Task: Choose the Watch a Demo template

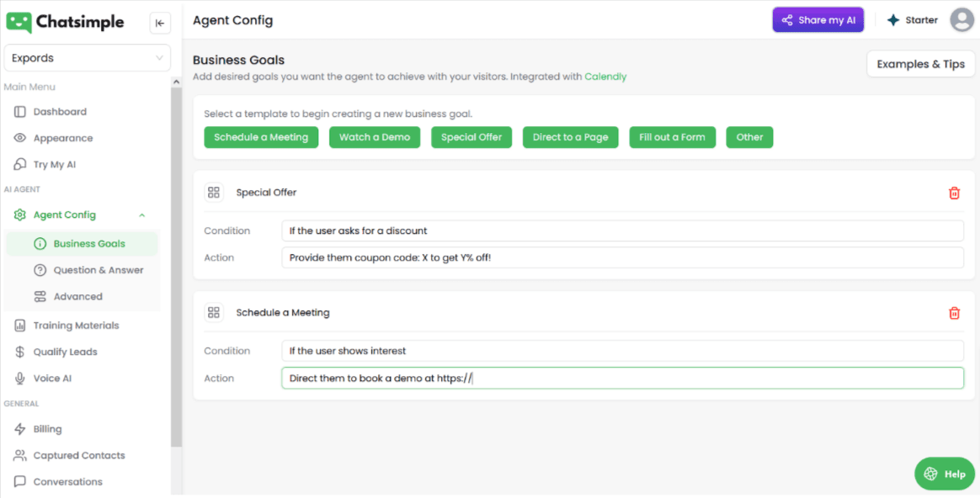Action: (375, 137)
